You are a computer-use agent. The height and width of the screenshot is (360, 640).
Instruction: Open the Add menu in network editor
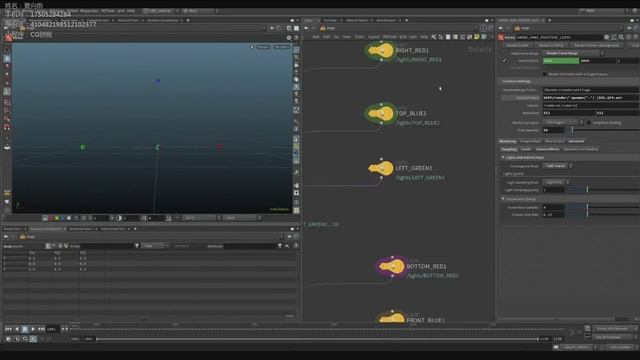(x=316, y=37)
